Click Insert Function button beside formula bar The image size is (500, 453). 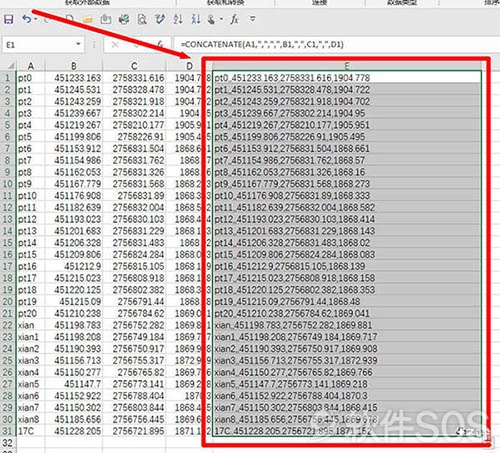(160, 44)
